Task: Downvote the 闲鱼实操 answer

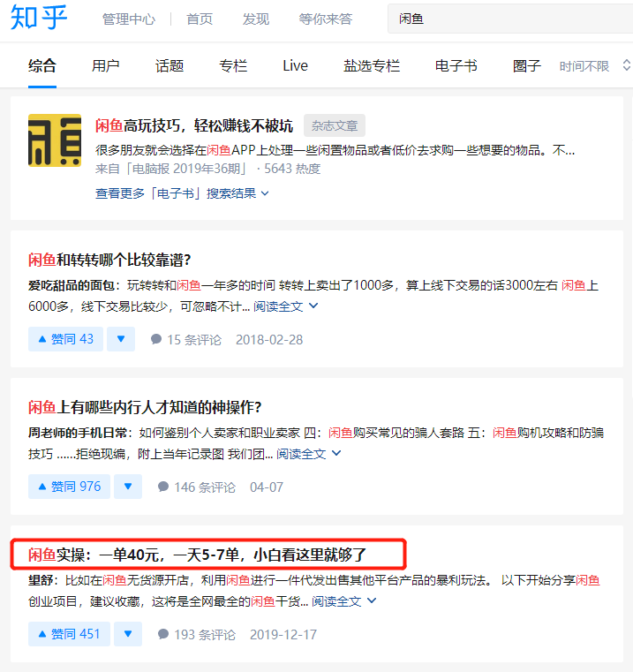Action: 128,634
